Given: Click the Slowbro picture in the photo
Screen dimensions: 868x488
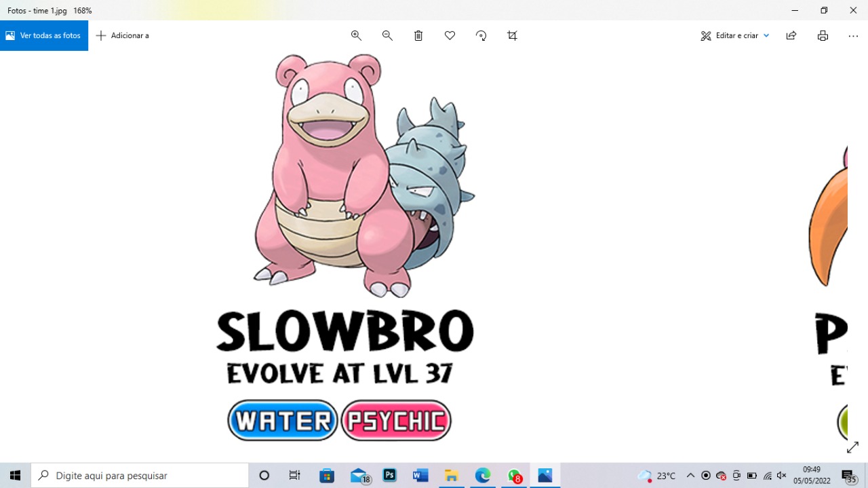Looking at the screenshot, I should (363, 176).
